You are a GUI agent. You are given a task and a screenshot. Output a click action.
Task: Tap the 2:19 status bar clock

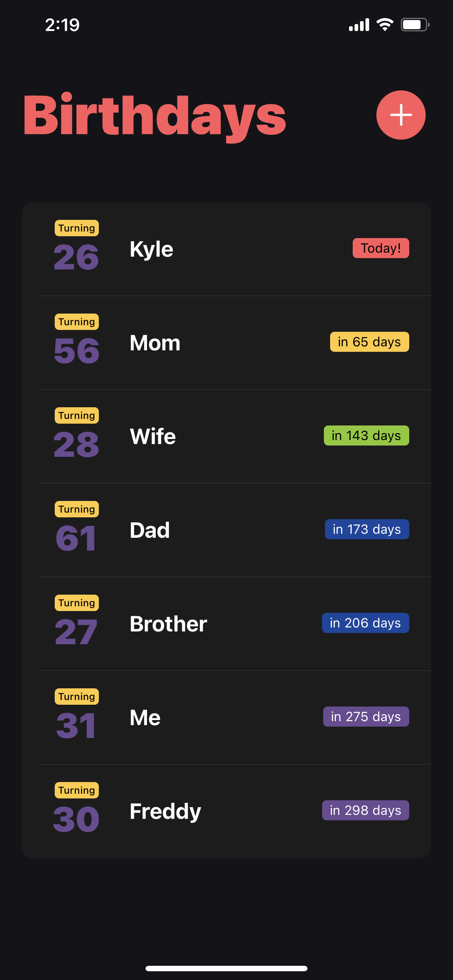point(62,25)
